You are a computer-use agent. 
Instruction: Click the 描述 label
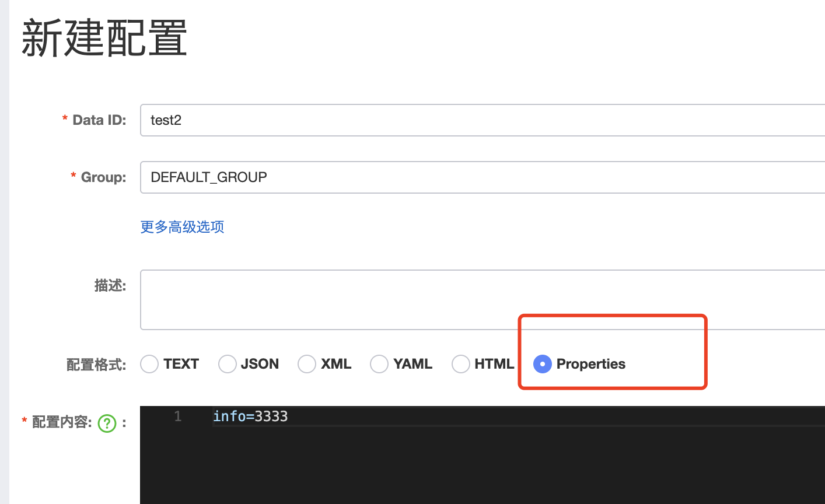(110, 285)
